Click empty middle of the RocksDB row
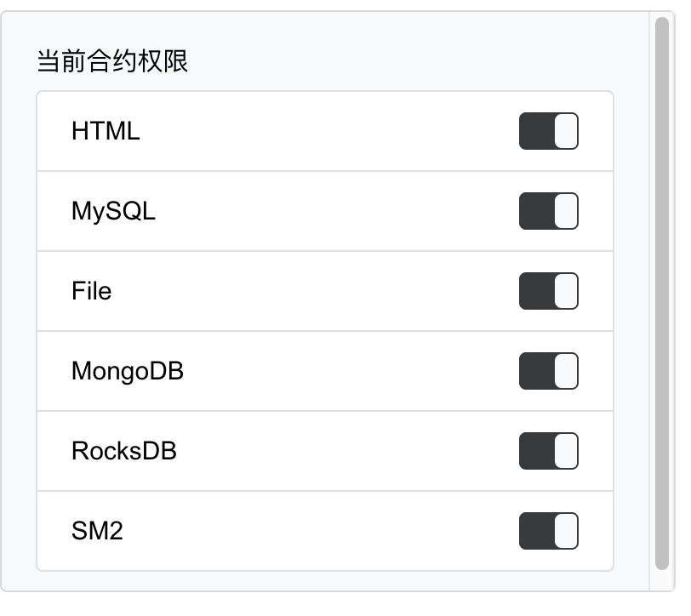The image size is (691, 616). [340, 451]
